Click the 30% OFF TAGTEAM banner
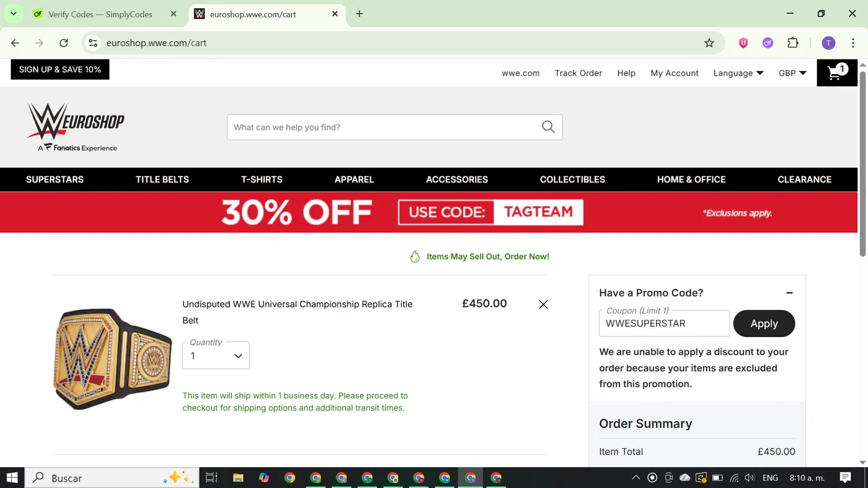The height and width of the screenshot is (488, 868). [x=429, y=212]
